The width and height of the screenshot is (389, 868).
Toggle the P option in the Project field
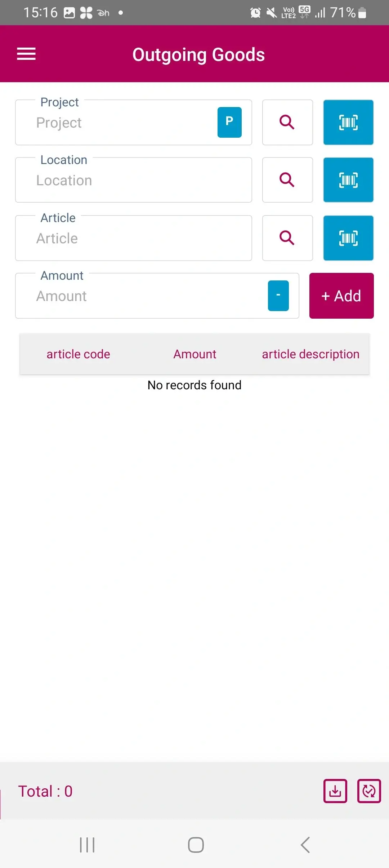pos(229,121)
